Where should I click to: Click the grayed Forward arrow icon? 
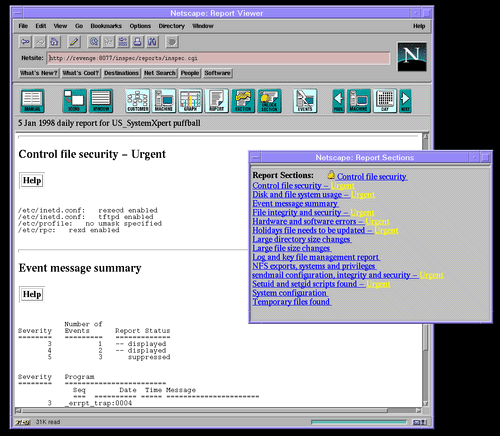40,42
